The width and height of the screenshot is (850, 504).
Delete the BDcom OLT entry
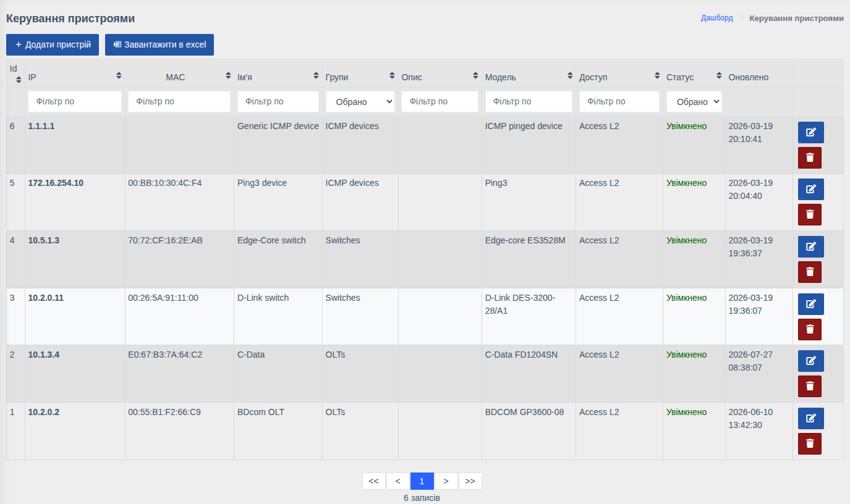point(810,443)
